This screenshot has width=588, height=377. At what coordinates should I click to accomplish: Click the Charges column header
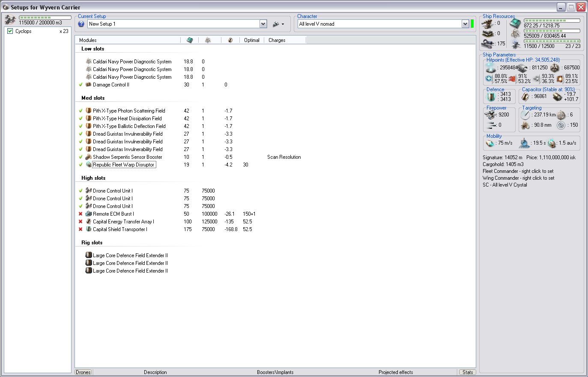pos(285,40)
